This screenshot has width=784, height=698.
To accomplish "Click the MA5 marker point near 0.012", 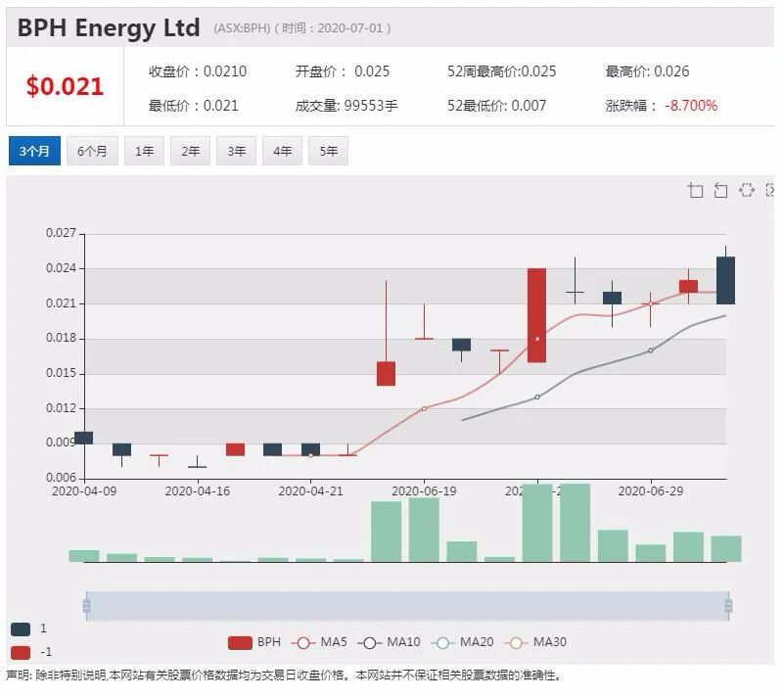I will (x=424, y=408).
